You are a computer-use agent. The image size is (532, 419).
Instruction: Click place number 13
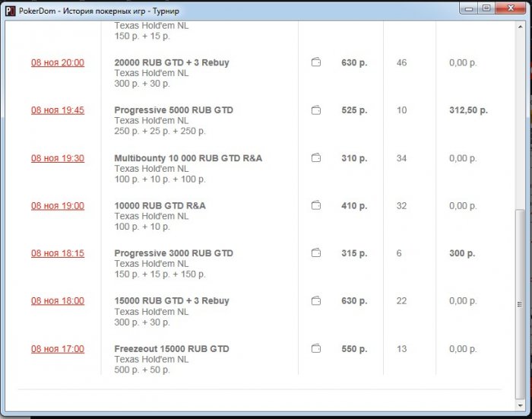402,349
